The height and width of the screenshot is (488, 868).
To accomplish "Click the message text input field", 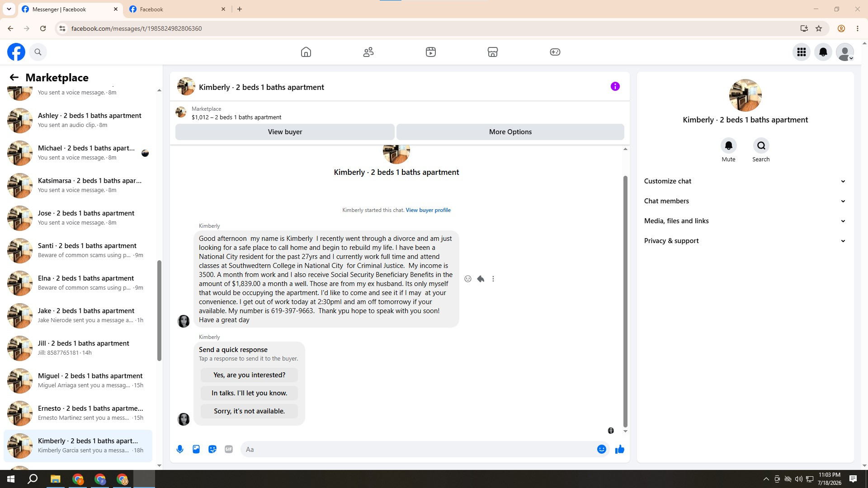I will (x=418, y=449).
